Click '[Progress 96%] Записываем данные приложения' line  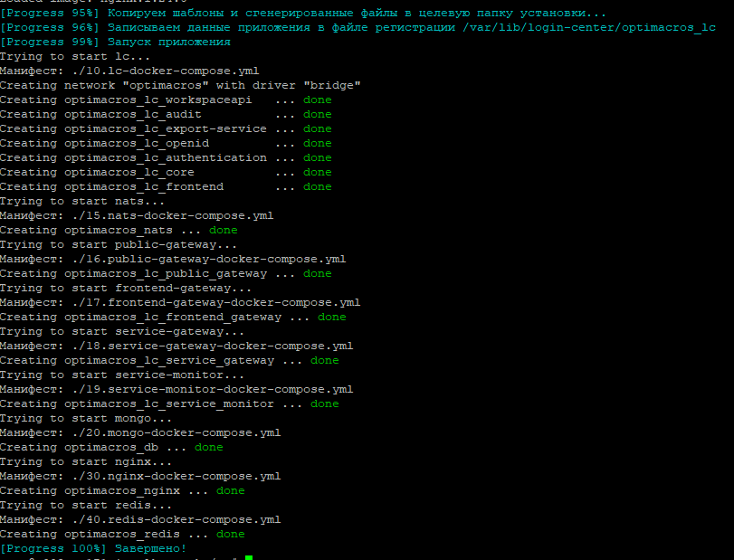coord(357,28)
